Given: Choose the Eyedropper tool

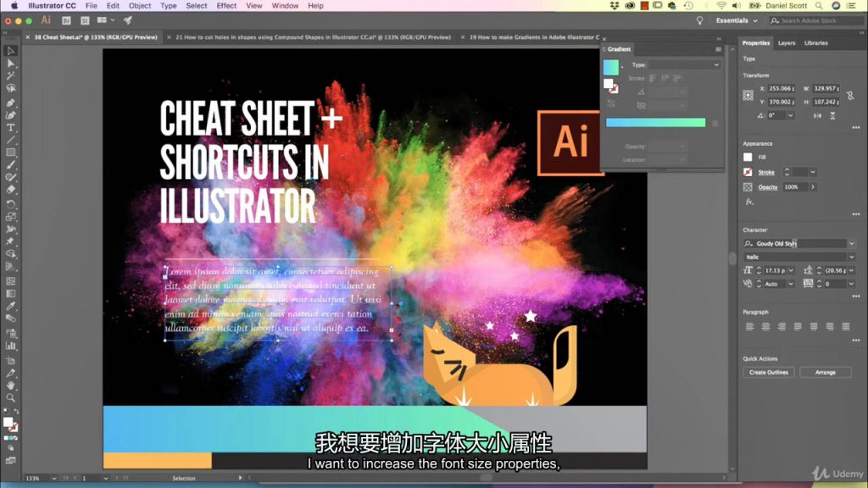Looking at the screenshot, I should [10, 306].
